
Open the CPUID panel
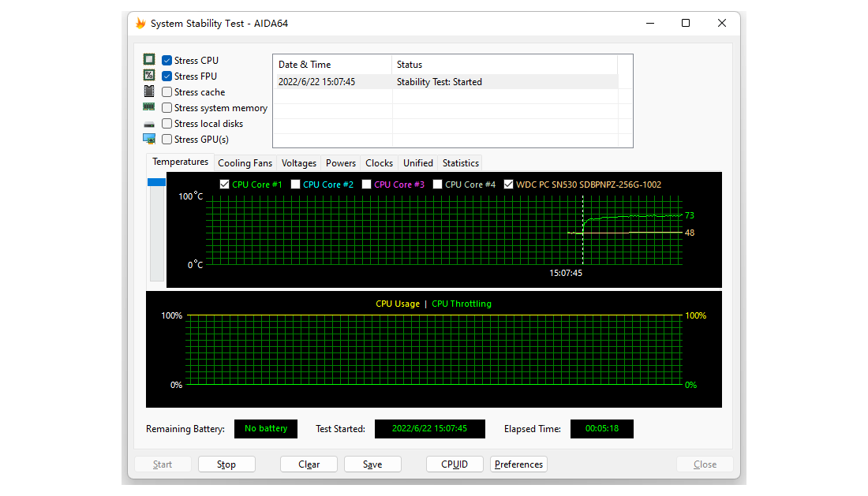click(455, 464)
